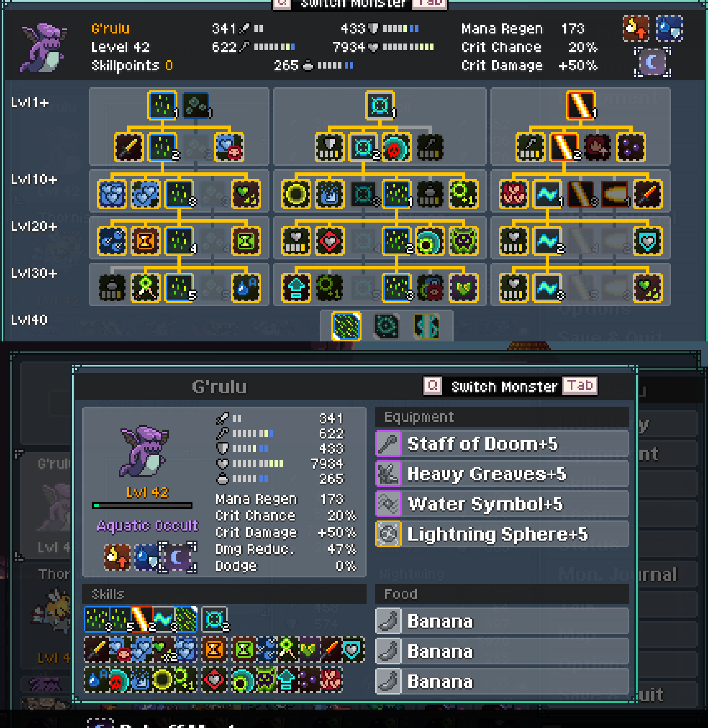708x728 pixels.
Task: Click the G'rulu monster portrait in tree header
Action: click(43, 47)
